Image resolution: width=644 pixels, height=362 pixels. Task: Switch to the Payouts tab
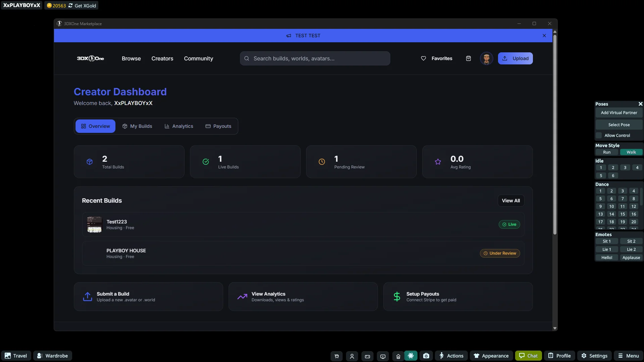coord(218,126)
